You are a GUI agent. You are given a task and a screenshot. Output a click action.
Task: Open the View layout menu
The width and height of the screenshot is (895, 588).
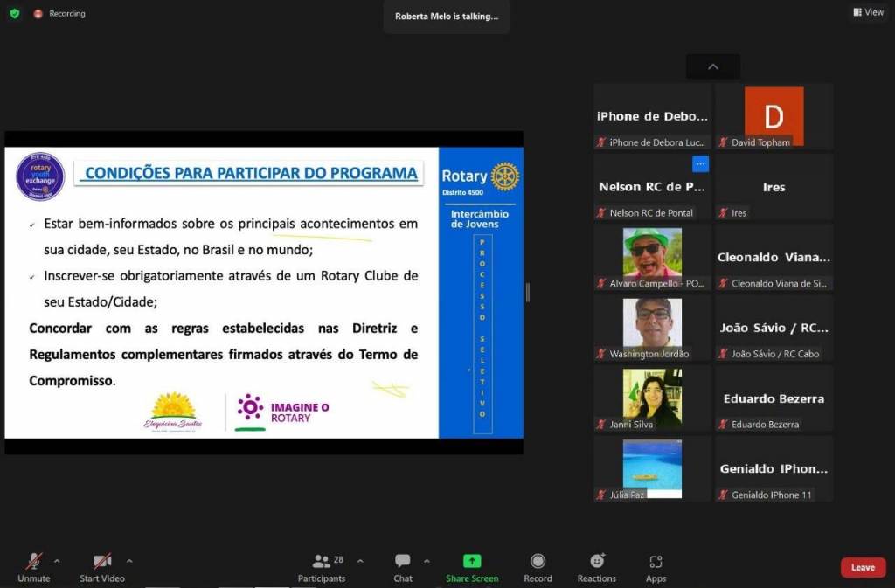pos(868,12)
